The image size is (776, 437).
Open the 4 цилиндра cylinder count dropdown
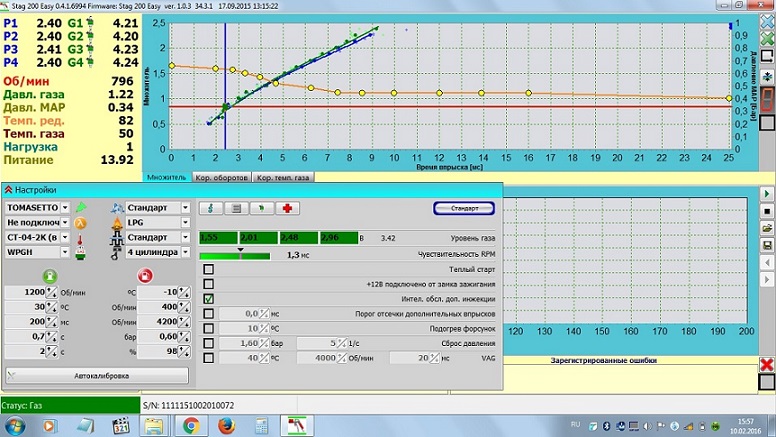point(185,252)
